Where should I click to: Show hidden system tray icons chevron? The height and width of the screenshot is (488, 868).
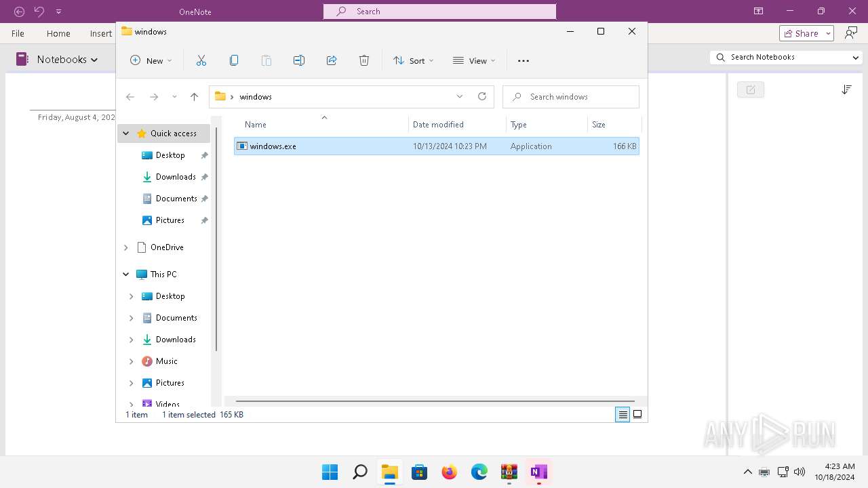pos(747,472)
